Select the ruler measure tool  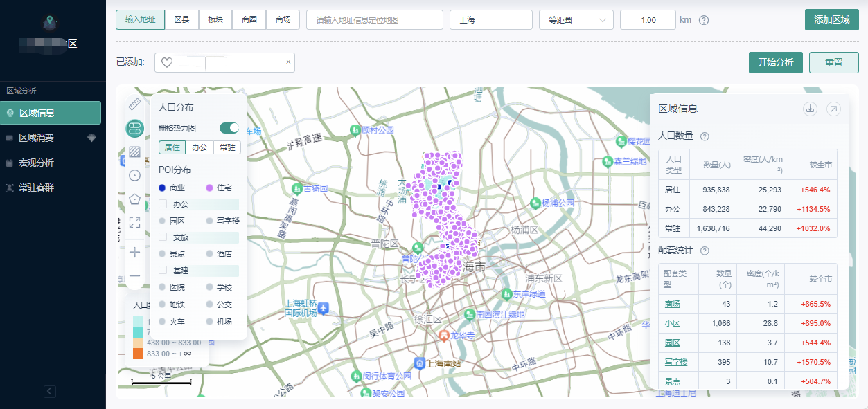coord(135,104)
